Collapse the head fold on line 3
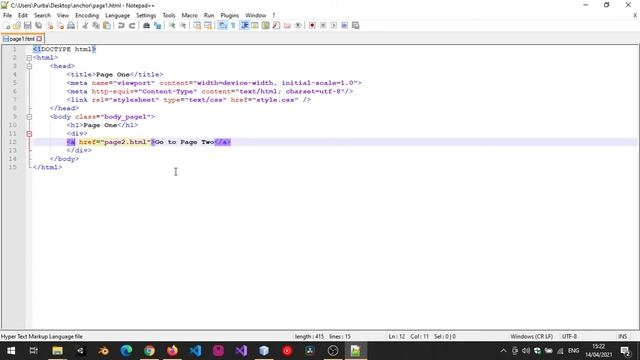 (x=29, y=66)
